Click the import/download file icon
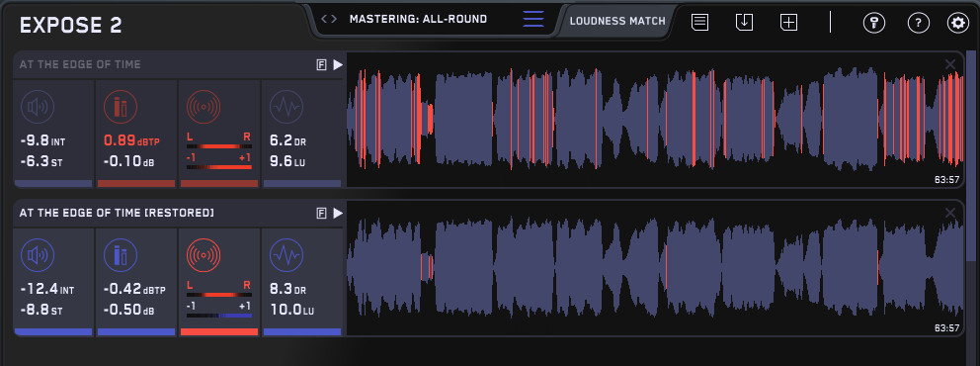Viewport: 980px width, 366px height. point(744,22)
